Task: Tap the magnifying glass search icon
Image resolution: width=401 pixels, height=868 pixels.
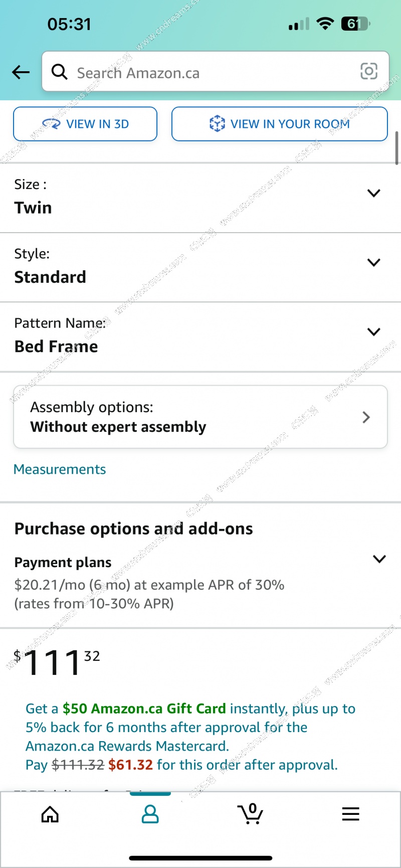Action: tap(60, 72)
